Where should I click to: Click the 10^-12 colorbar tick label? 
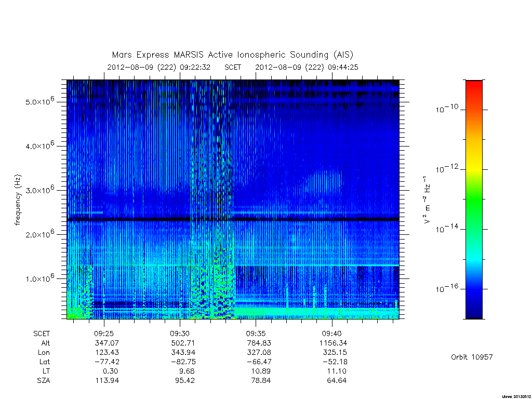(x=447, y=169)
